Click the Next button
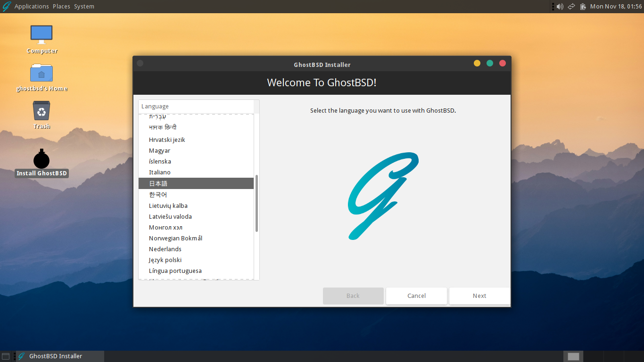The height and width of the screenshot is (362, 644). 479,296
